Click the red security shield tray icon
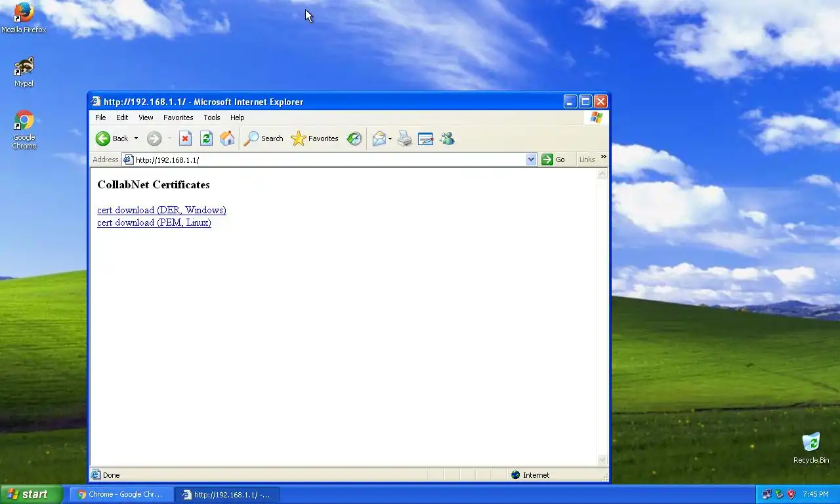Image resolution: width=840 pixels, height=504 pixels. click(x=791, y=494)
